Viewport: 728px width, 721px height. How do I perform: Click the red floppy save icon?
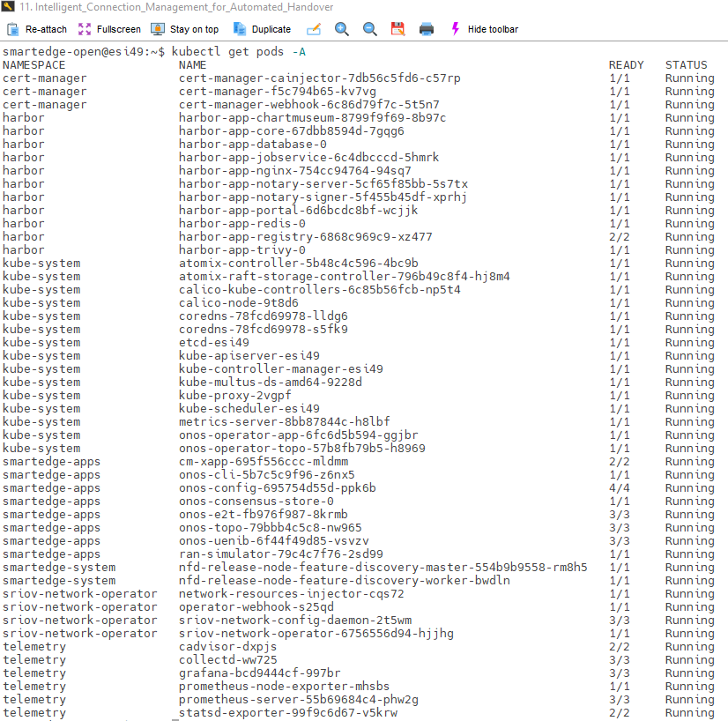397,29
